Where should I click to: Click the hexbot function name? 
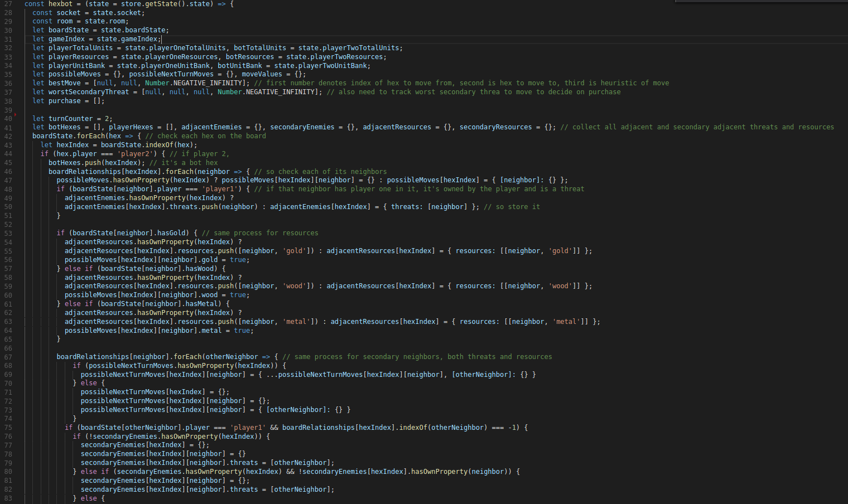pyautogui.click(x=60, y=4)
